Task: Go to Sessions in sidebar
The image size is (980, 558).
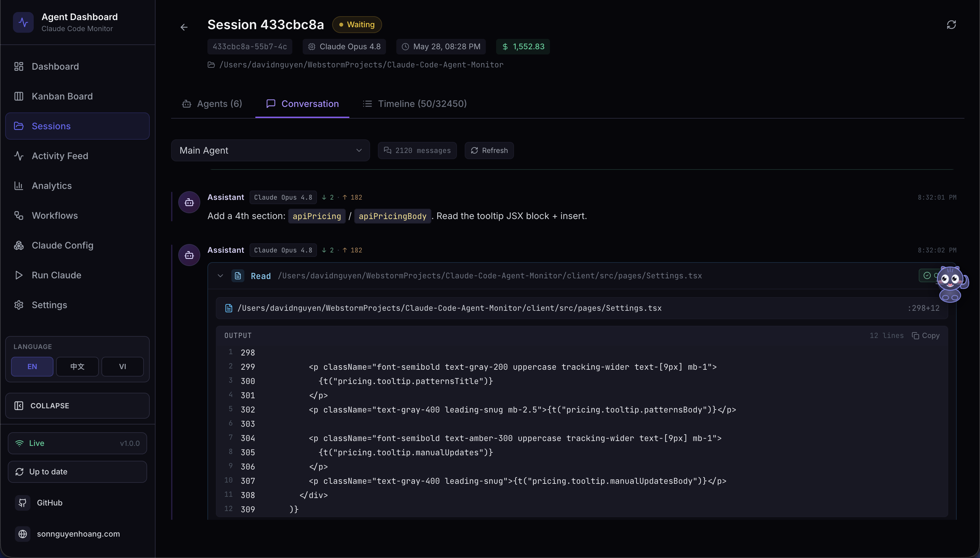Action: [77, 126]
